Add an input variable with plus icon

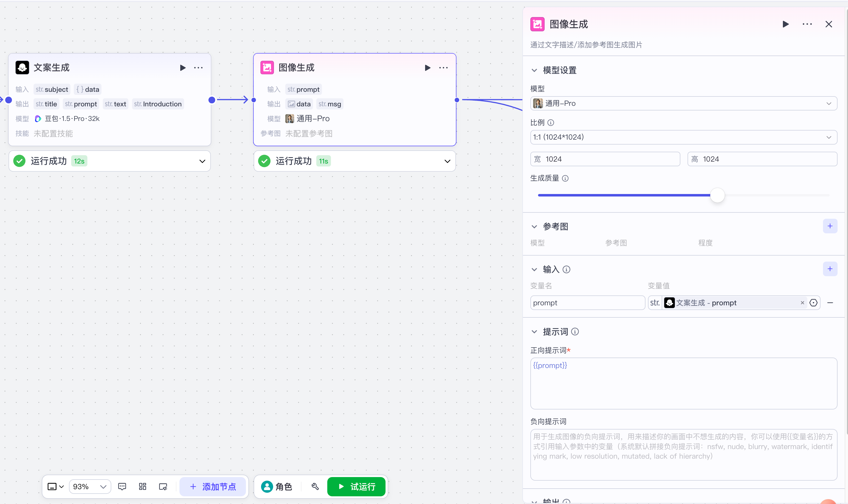coord(830,269)
